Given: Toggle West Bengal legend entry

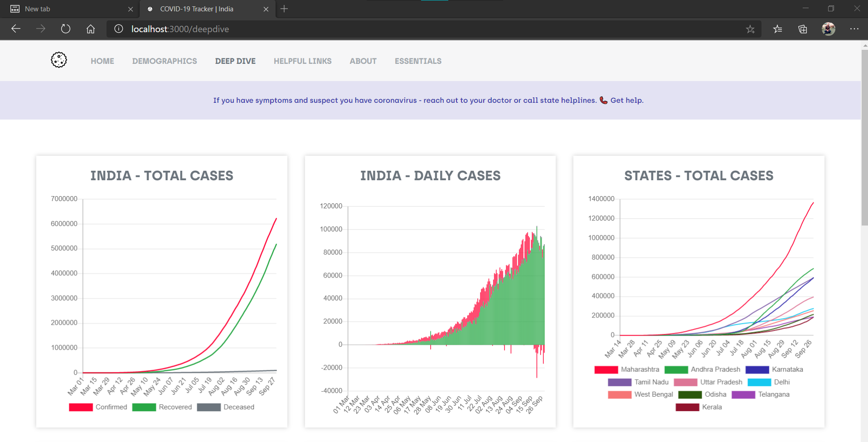Looking at the screenshot, I should 640,394.
